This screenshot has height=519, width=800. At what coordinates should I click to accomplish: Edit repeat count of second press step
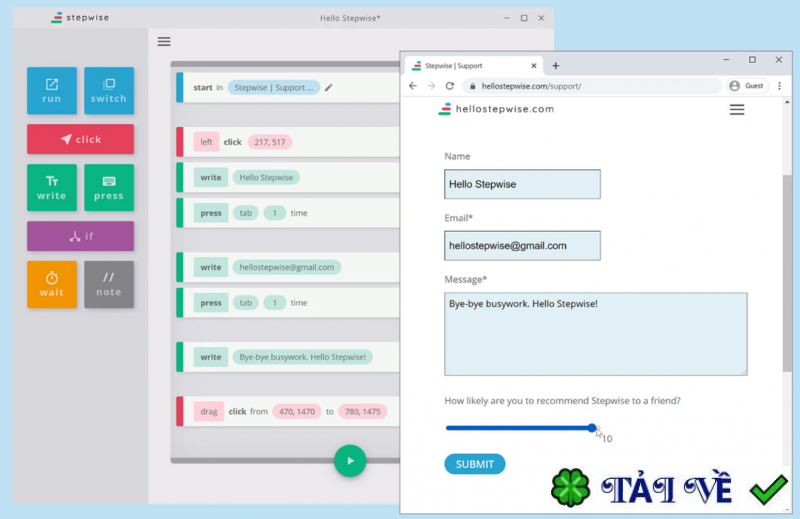click(x=274, y=303)
